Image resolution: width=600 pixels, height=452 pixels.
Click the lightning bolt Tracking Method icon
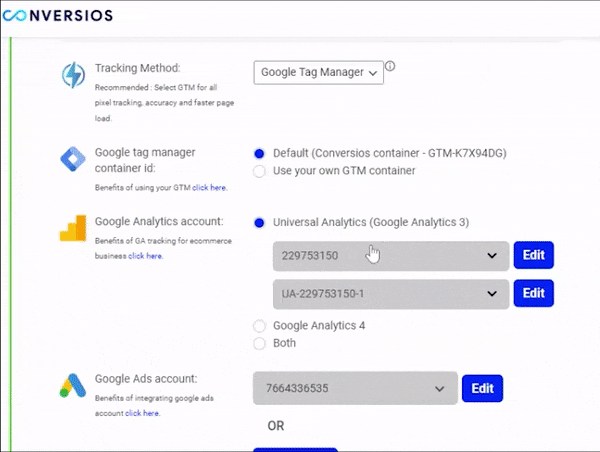coord(73,75)
